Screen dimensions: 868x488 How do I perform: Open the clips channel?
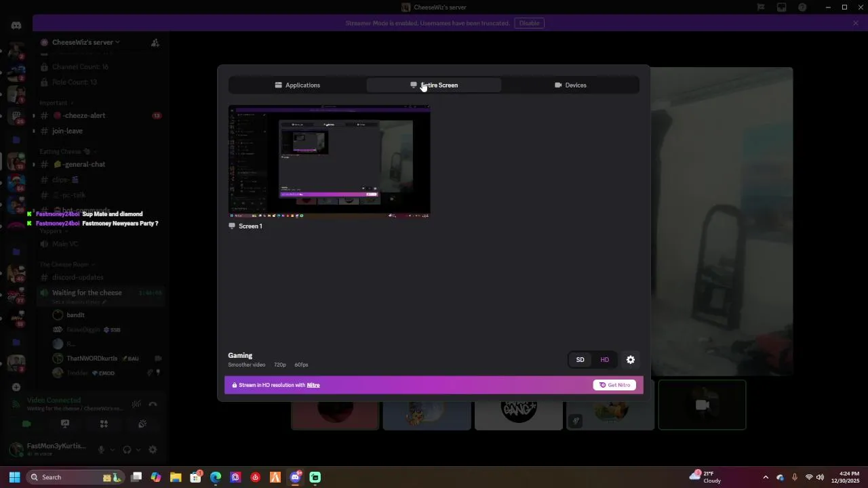[x=100, y=180]
